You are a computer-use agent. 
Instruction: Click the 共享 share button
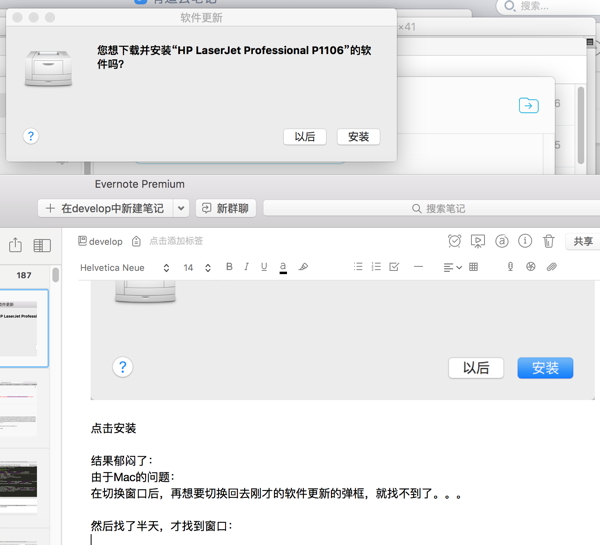[x=583, y=241]
